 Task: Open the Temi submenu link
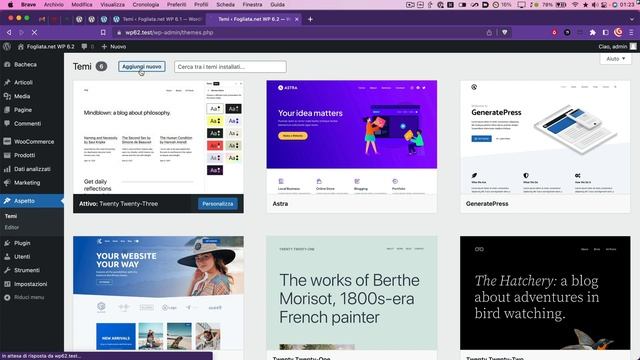click(11, 216)
